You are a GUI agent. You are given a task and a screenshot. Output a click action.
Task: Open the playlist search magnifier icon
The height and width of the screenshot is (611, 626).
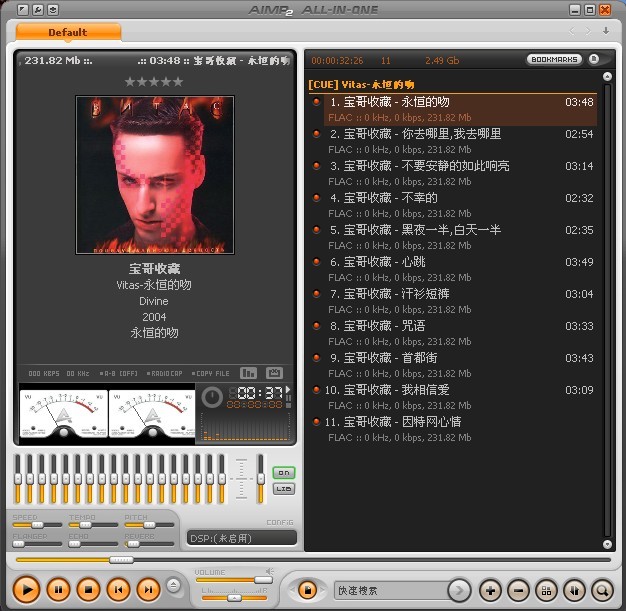tap(602, 590)
